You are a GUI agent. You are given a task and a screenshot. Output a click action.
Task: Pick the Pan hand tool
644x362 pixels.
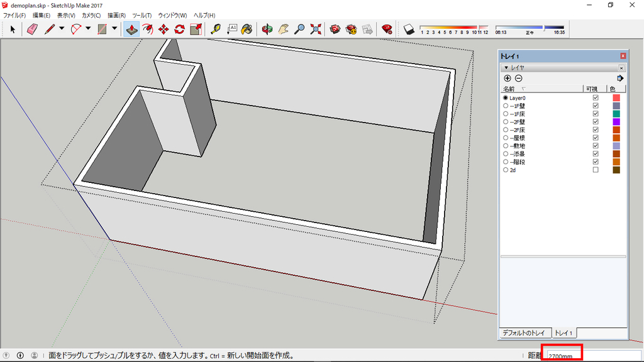point(284,29)
